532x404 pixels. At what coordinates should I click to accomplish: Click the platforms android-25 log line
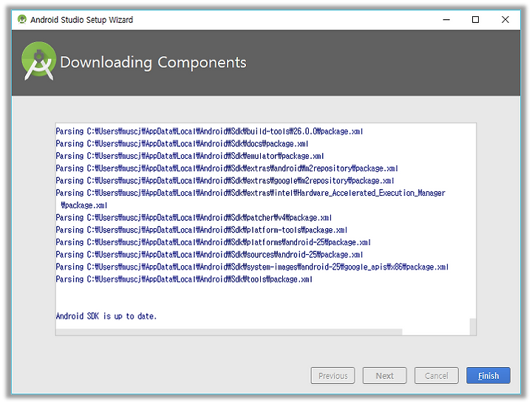213,242
